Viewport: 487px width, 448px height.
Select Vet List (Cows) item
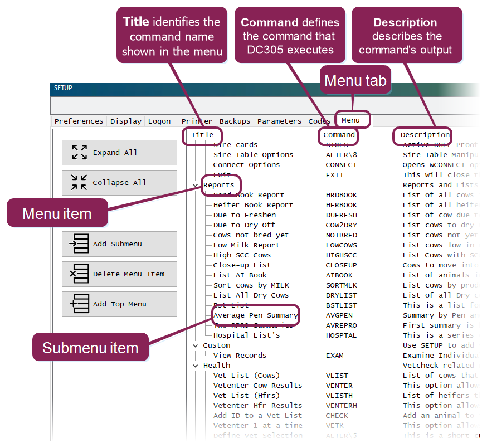pyautogui.click(x=246, y=376)
